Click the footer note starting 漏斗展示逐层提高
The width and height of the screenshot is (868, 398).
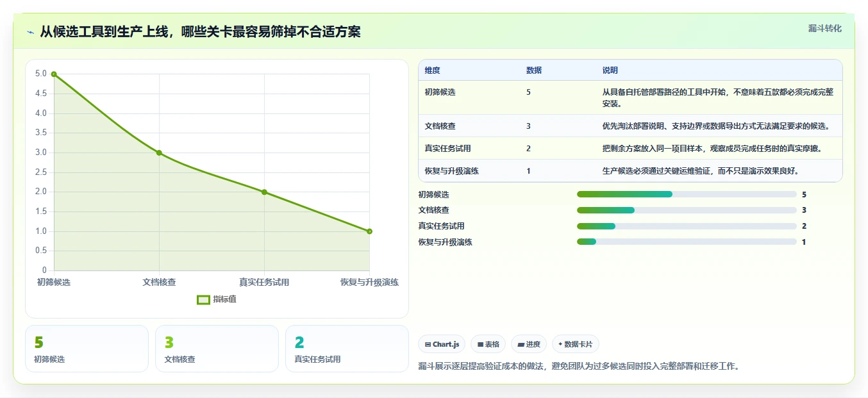click(x=578, y=367)
